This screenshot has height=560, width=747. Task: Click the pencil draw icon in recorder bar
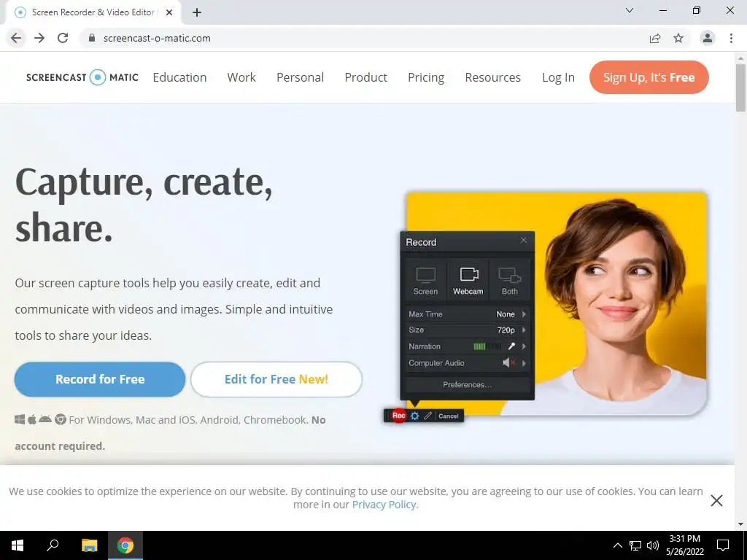[x=427, y=416]
